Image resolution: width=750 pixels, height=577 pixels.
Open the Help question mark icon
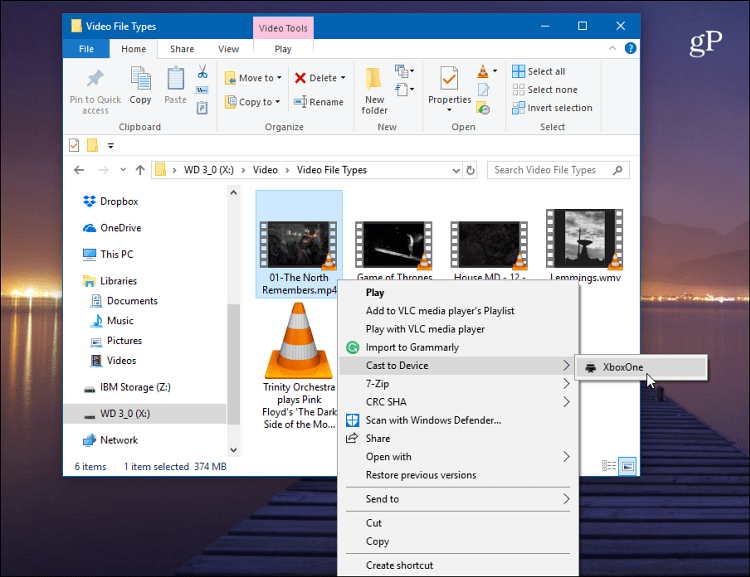(x=630, y=48)
